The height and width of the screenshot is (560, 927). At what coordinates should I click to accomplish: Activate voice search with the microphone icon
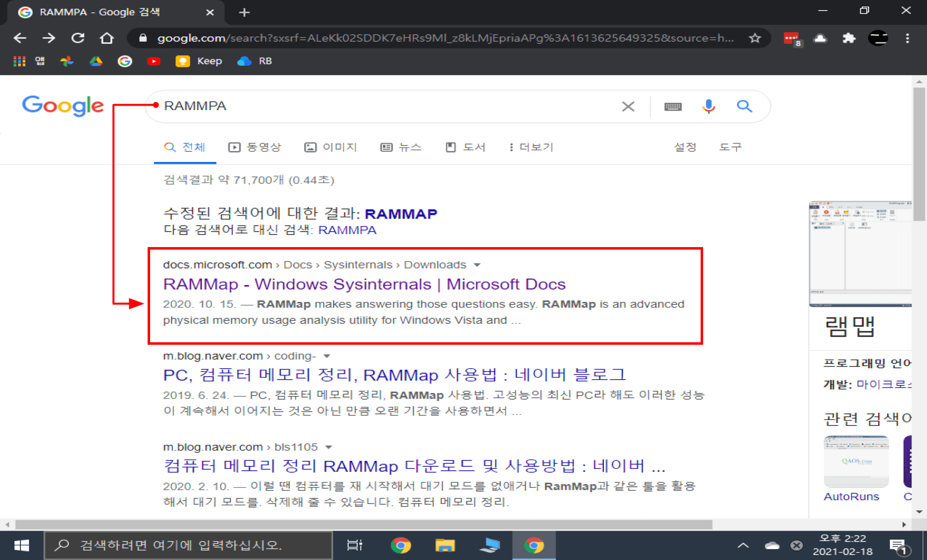pos(708,106)
